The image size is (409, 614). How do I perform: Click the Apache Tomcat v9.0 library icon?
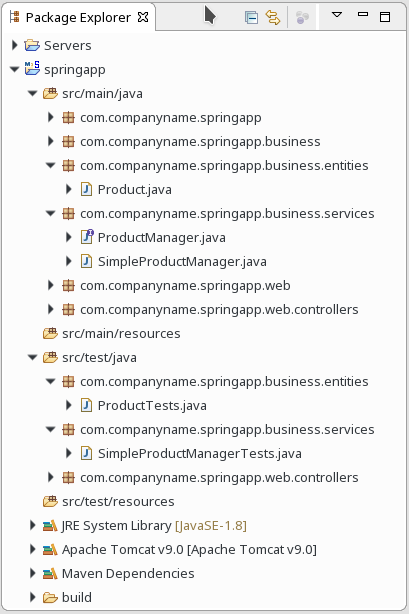click(x=50, y=550)
